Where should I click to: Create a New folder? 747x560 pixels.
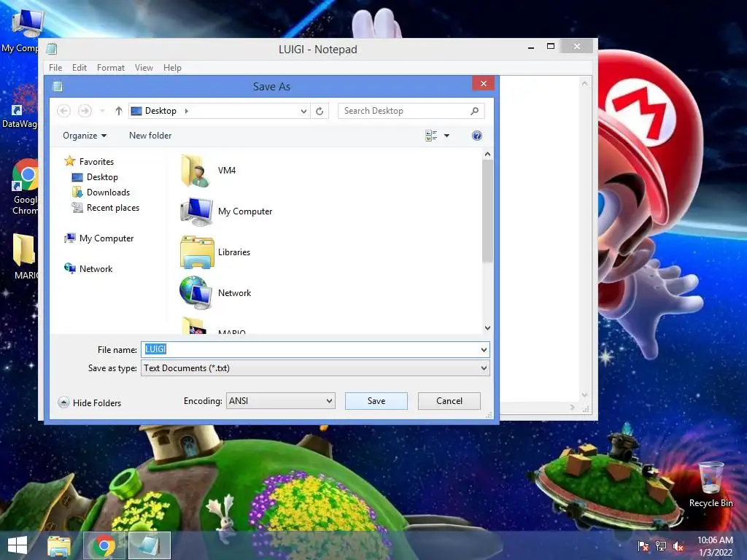point(150,136)
